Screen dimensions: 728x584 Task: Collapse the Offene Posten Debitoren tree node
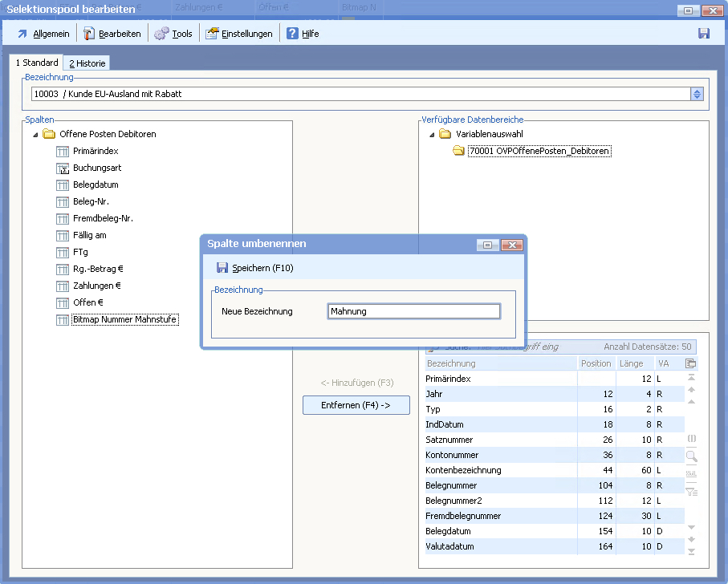[x=35, y=135]
